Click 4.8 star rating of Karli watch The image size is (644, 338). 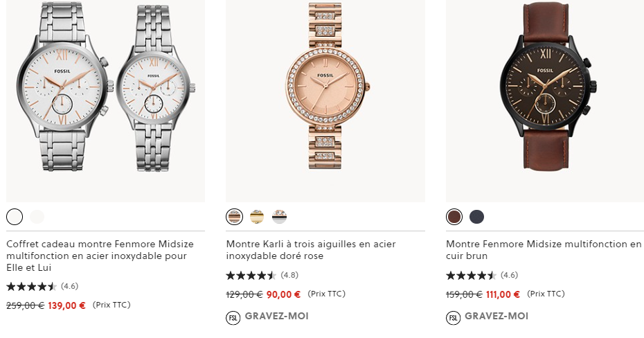point(252,275)
